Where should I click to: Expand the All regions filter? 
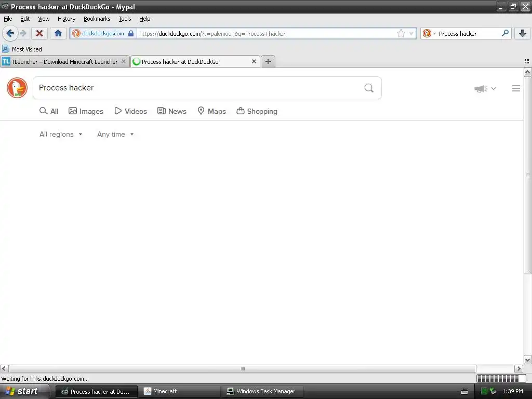click(61, 135)
